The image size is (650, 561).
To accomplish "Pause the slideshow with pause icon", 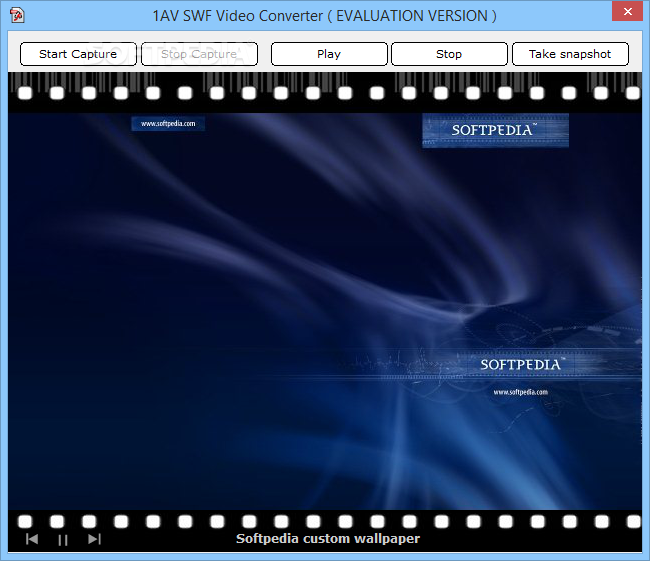I will pos(63,540).
